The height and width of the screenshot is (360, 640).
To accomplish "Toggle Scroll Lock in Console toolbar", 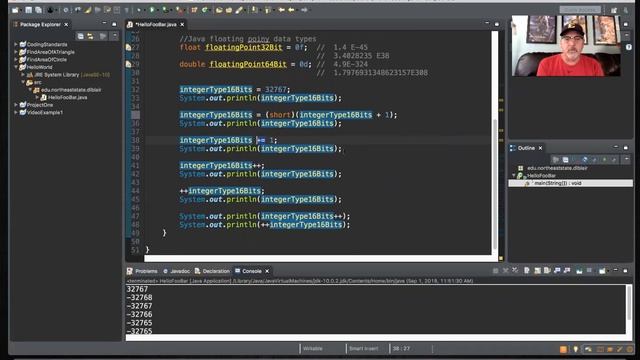I will pyautogui.click(x=537, y=271).
